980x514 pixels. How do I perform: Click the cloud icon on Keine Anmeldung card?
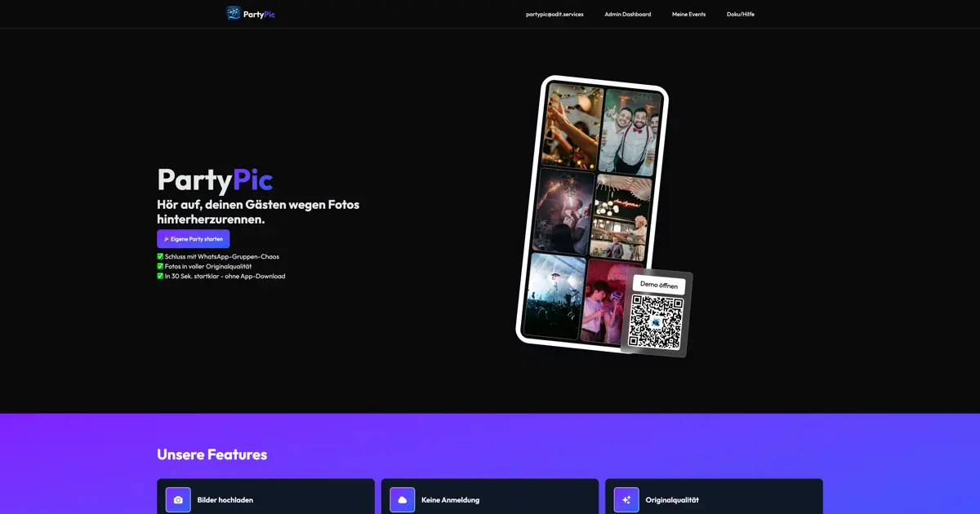click(x=402, y=499)
